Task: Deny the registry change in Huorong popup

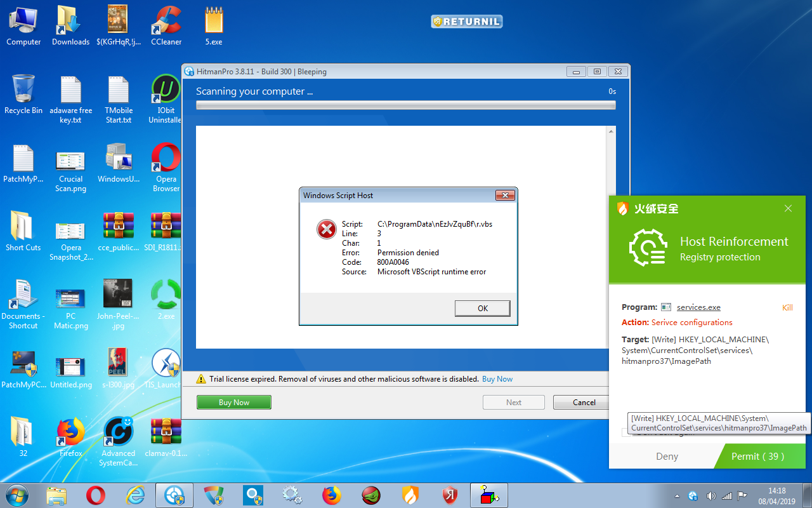Action: [x=667, y=456]
